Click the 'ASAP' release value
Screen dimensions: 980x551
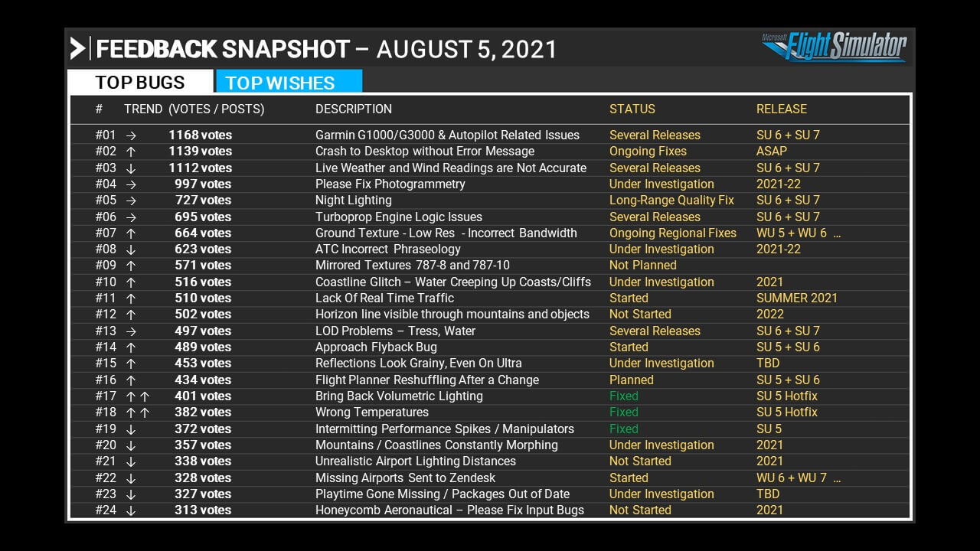click(x=772, y=152)
